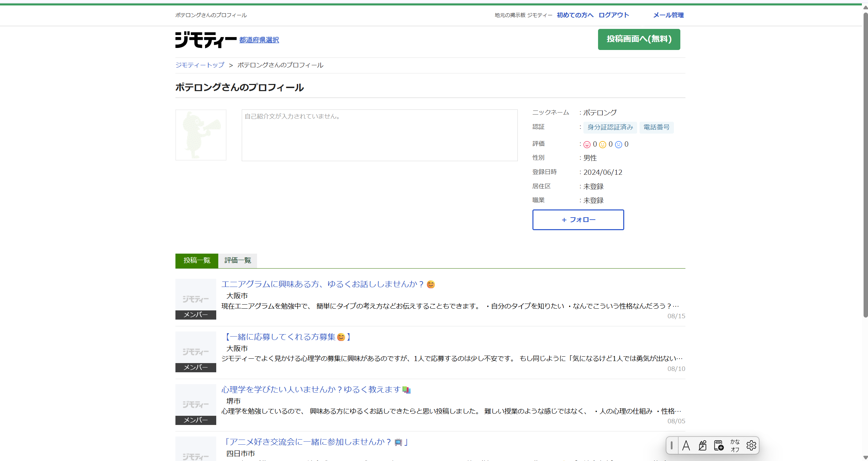868x461 pixels.
Task: Click 大阪市 under エニアグラム post
Action: [x=237, y=296]
